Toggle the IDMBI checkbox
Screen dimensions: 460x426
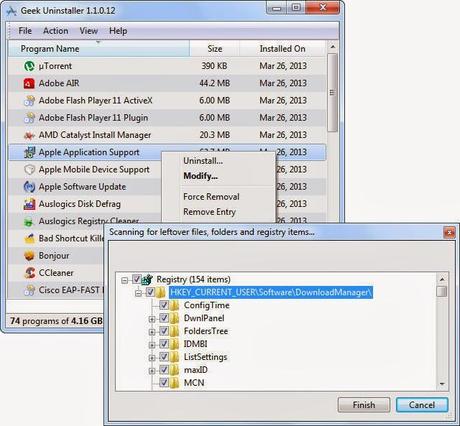(164, 344)
